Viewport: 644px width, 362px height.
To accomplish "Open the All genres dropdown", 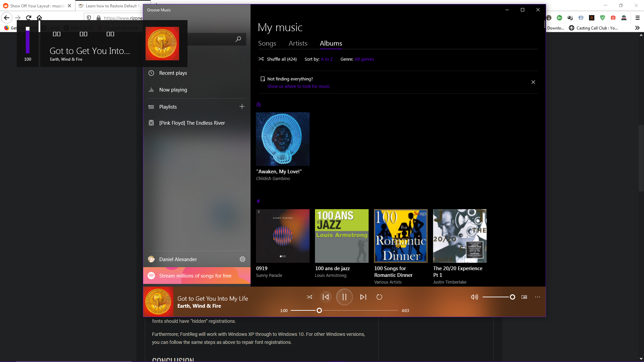I will 364,59.
